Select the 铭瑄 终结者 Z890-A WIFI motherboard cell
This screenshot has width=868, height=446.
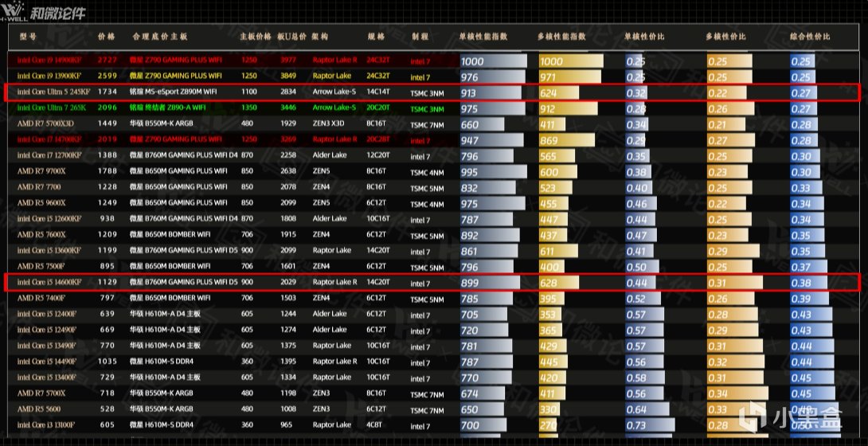click(168, 108)
